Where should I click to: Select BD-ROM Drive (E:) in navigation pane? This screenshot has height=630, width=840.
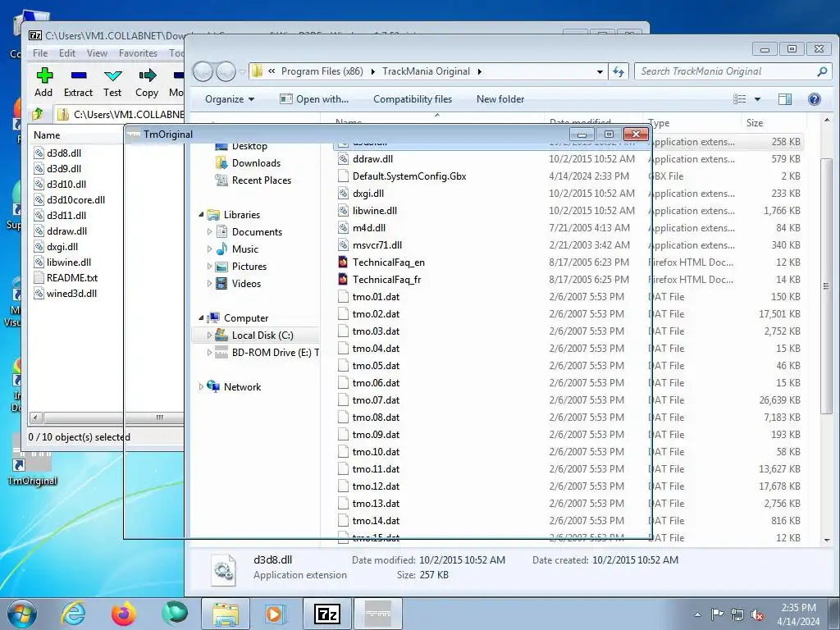[267, 353]
